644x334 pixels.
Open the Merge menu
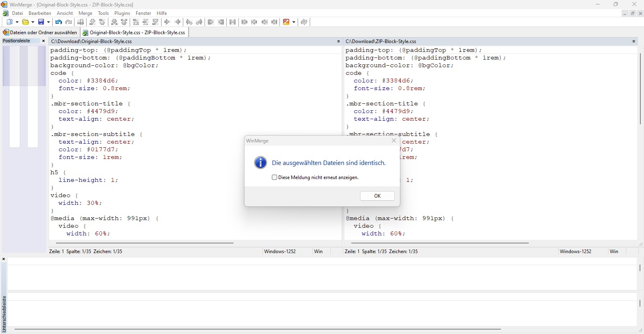(85, 13)
